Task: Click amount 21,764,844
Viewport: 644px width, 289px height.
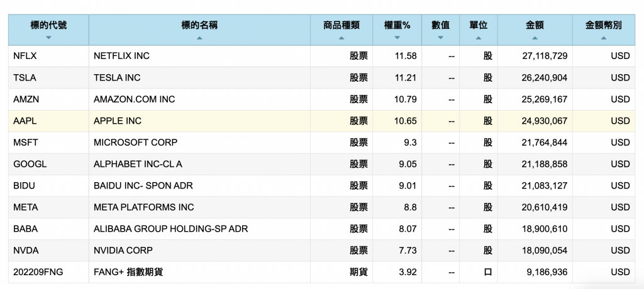Action: (545, 143)
